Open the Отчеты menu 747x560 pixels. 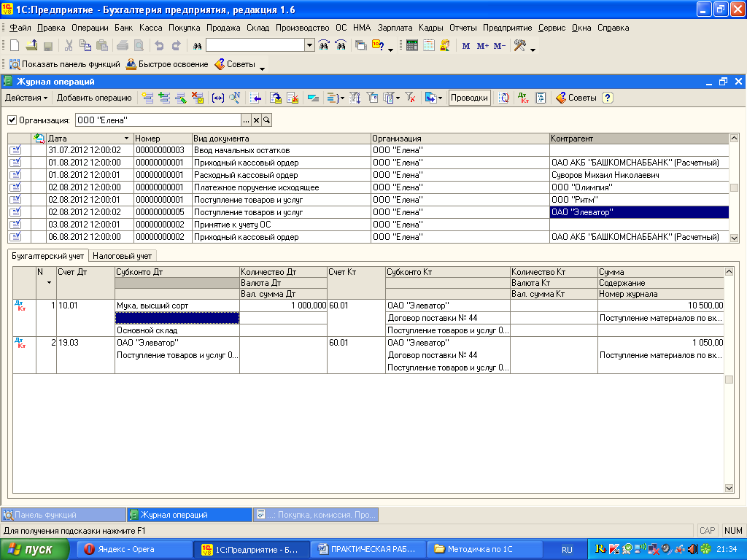pos(463,28)
